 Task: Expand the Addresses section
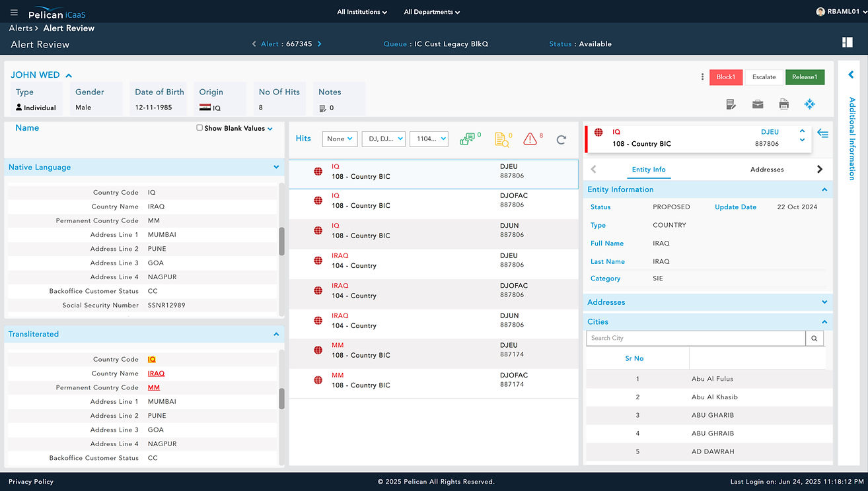(x=824, y=302)
